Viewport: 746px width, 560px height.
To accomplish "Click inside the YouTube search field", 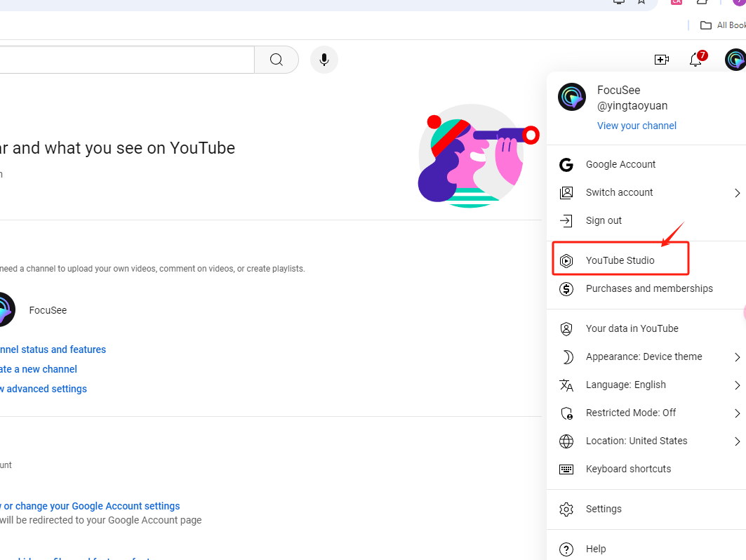I will 126,60.
